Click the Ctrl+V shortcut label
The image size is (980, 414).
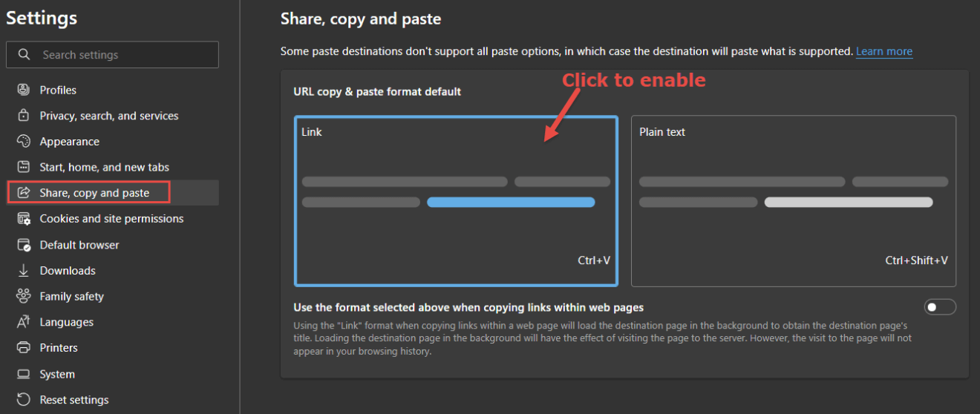tap(594, 260)
